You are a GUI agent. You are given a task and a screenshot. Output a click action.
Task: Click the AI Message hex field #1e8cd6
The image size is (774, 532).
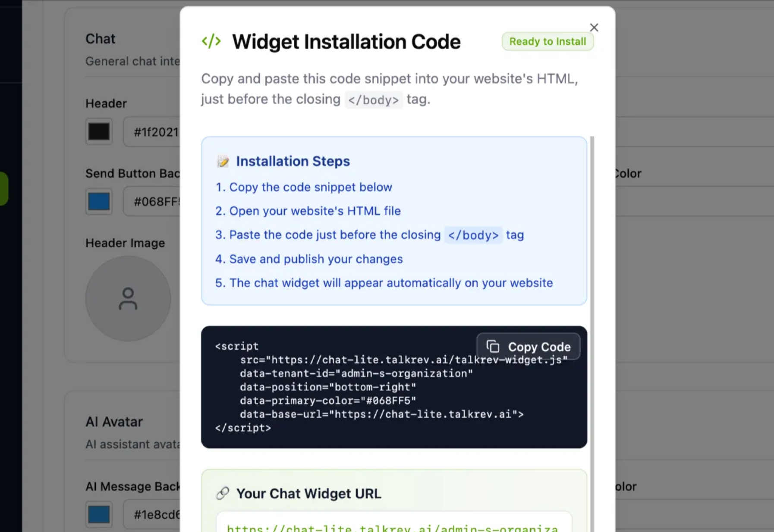click(x=152, y=514)
